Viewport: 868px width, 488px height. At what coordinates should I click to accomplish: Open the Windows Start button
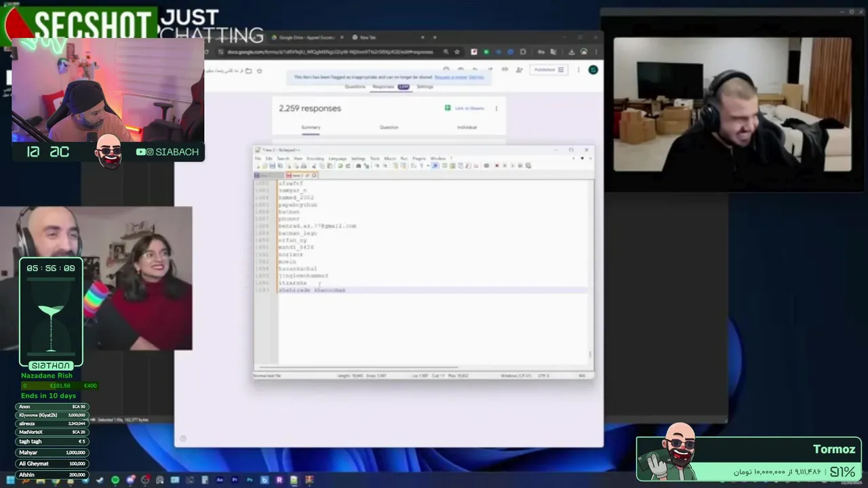(x=10, y=480)
